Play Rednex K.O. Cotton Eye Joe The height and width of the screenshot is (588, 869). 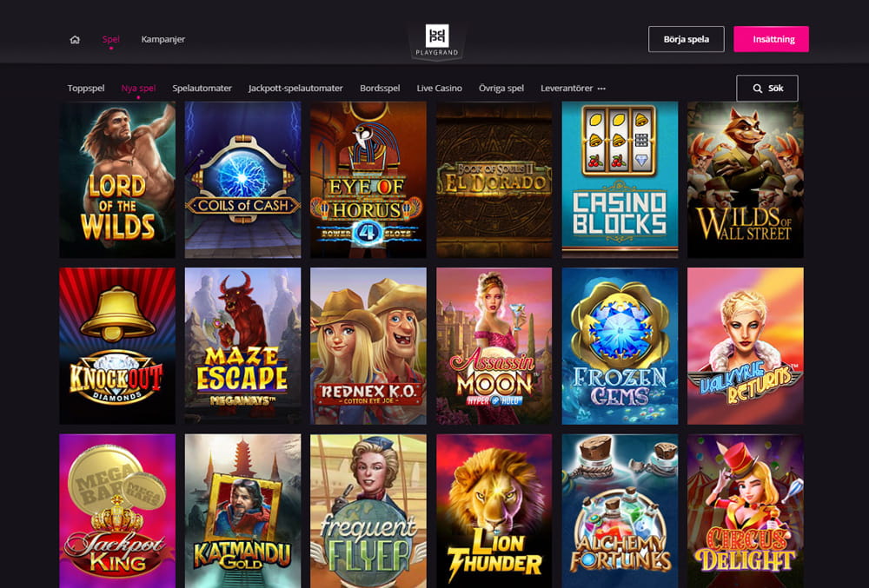[x=368, y=346]
